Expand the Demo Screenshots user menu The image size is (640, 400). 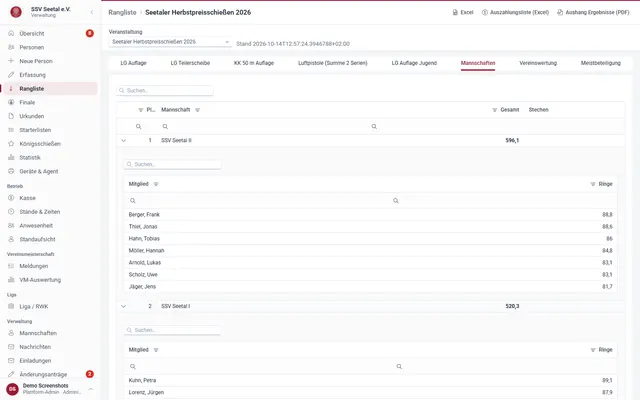tap(91, 389)
